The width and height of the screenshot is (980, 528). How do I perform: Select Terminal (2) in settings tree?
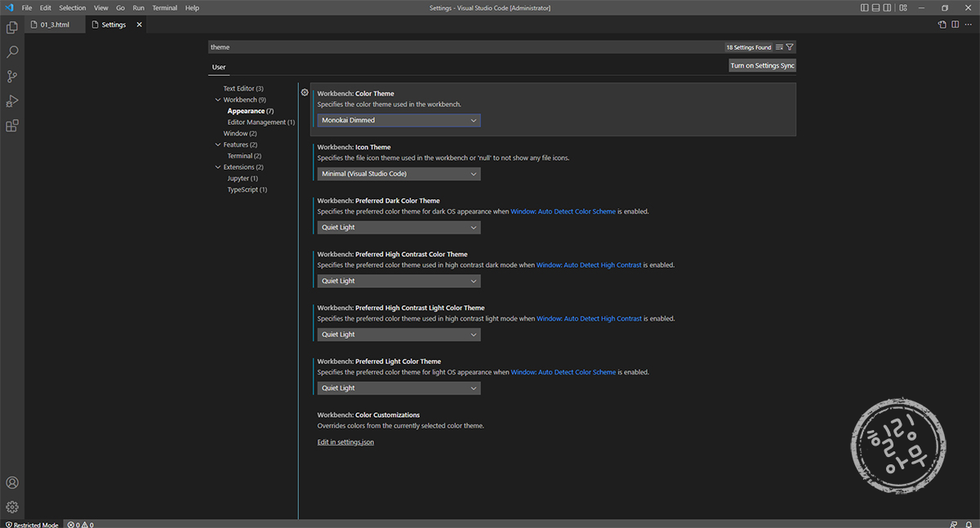[244, 156]
